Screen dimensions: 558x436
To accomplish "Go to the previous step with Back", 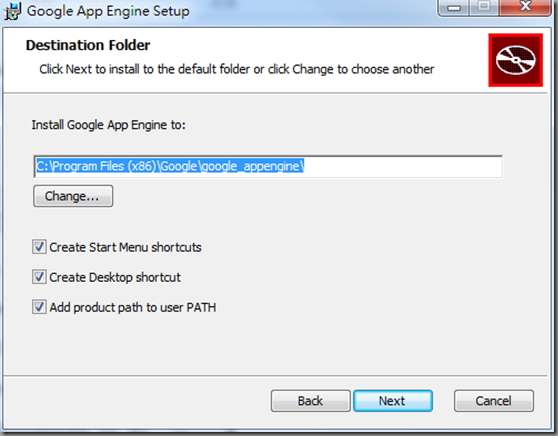I will (x=310, y=401).
